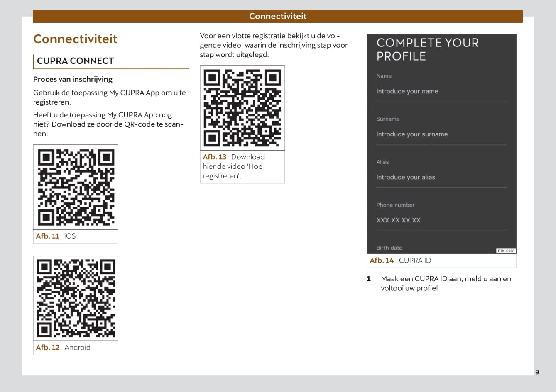
Task: Click the 'Proces van inschrijving' subheading
Action: [73, 79]
